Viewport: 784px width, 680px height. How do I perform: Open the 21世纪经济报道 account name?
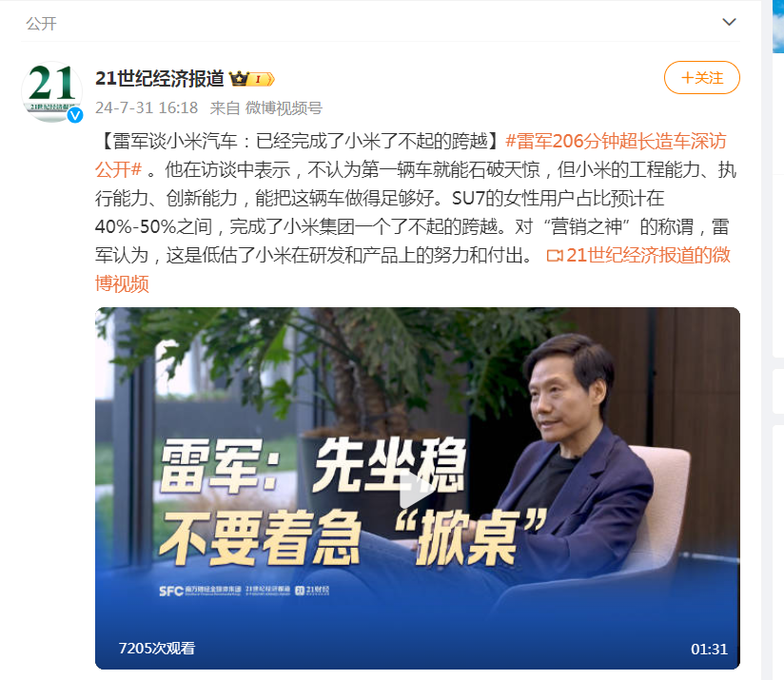[x=160, y=78]
